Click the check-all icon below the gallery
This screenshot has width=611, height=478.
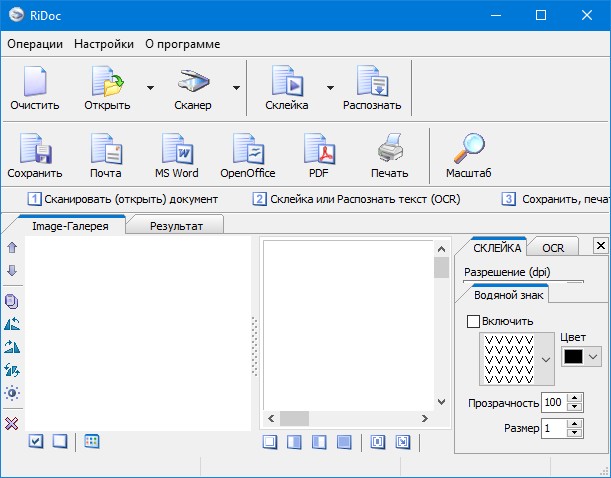[35, 441]
